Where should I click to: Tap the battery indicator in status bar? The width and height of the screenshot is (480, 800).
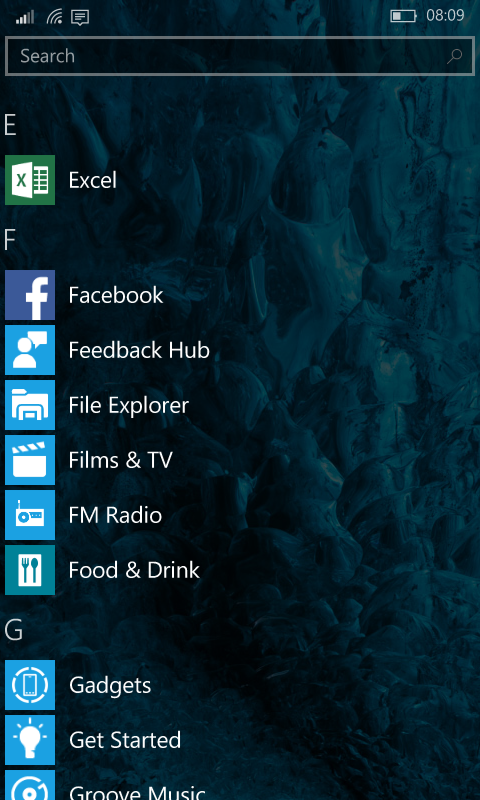tap(403, 16)
